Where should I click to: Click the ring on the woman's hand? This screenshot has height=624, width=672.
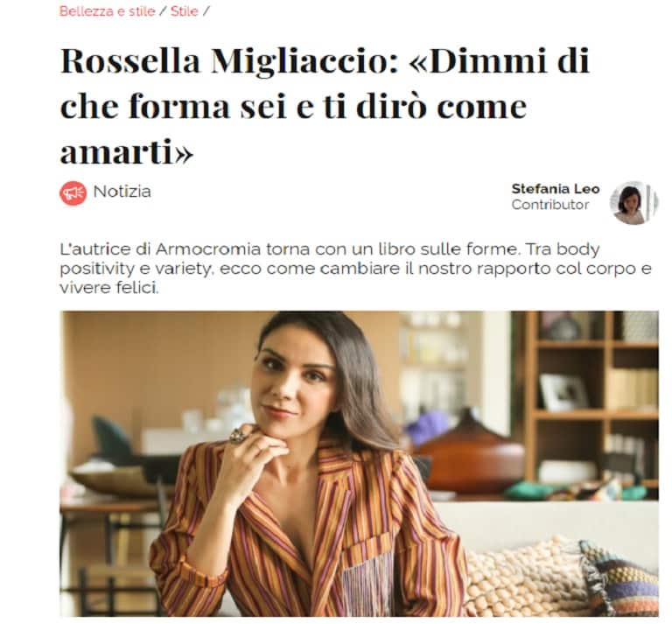coord(239,435)
